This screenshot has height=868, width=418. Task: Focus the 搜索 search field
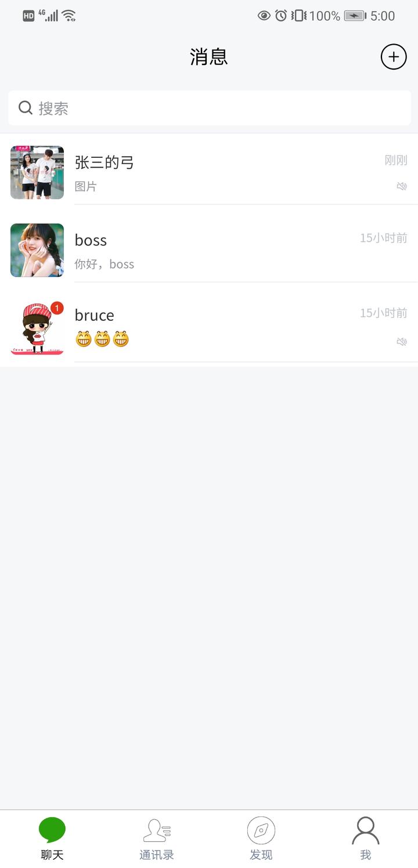(210, 108)
